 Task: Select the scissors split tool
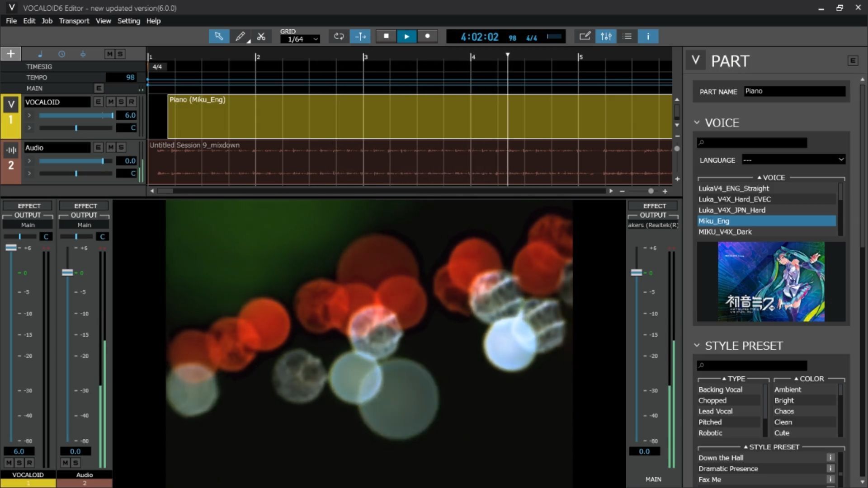(261, 37)
